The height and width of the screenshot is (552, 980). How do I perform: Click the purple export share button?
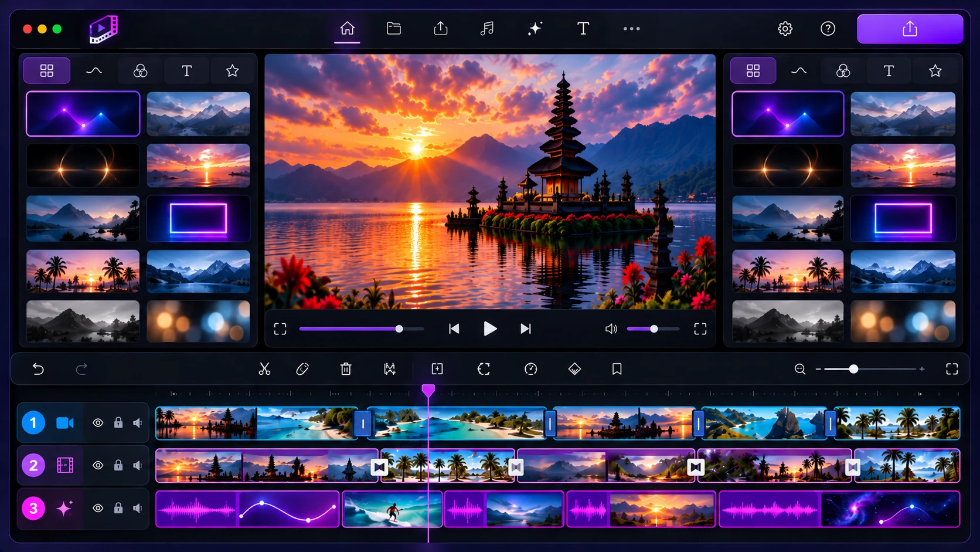click(x=910, y=29)
